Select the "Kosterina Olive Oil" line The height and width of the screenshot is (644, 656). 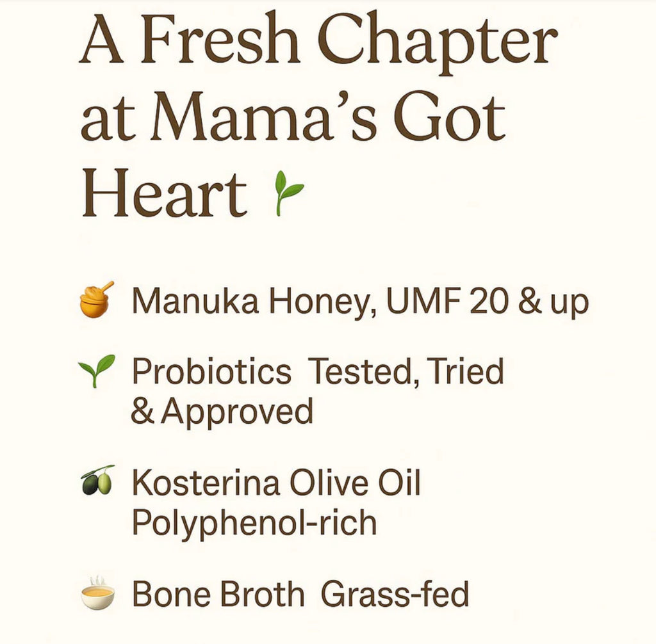(x=276, y=483)
